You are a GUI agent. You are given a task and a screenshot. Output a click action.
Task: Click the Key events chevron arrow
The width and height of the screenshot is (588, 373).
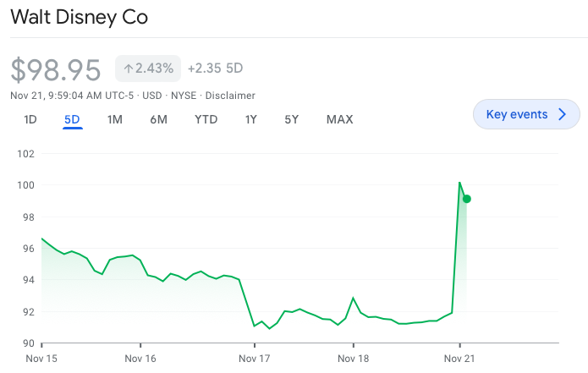point(562,114)
